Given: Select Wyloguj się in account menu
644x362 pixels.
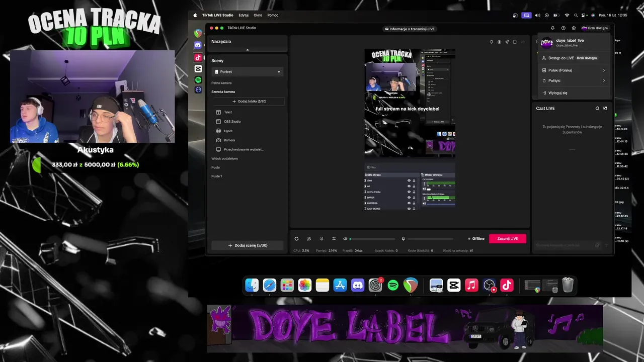Looking at the screenshot, I should (557, 93).
